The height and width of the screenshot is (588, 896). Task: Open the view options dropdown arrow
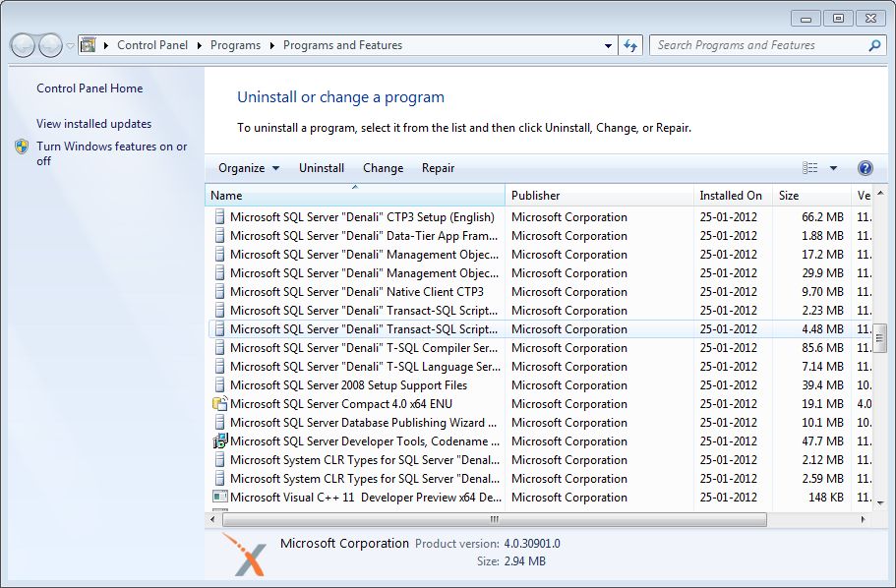(833, 168)
